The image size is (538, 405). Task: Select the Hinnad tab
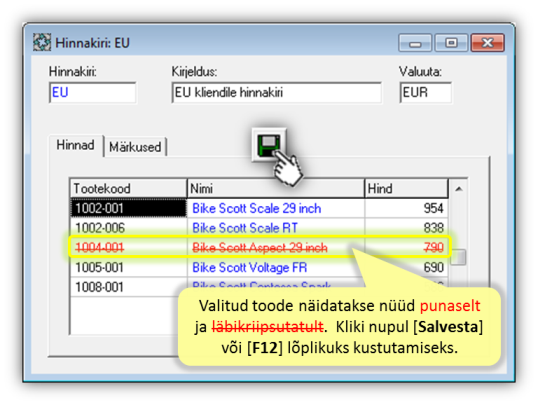75,145
